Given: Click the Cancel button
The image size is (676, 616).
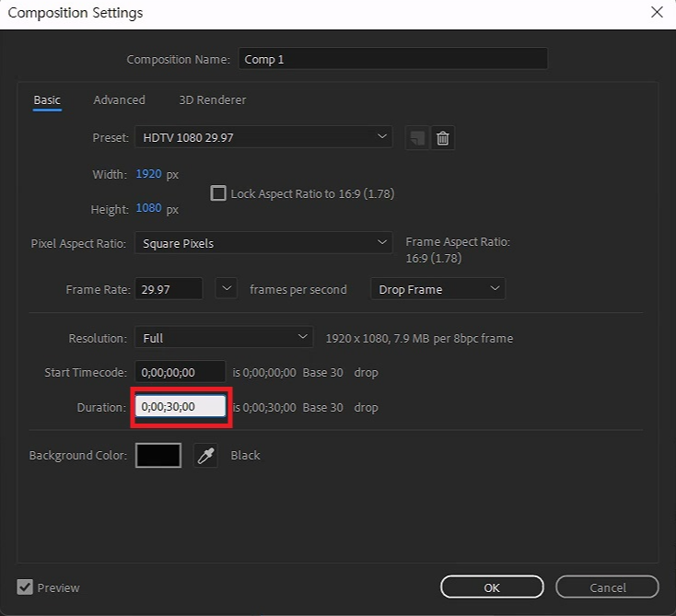Looking at the screenshot, I should point(608,587).
